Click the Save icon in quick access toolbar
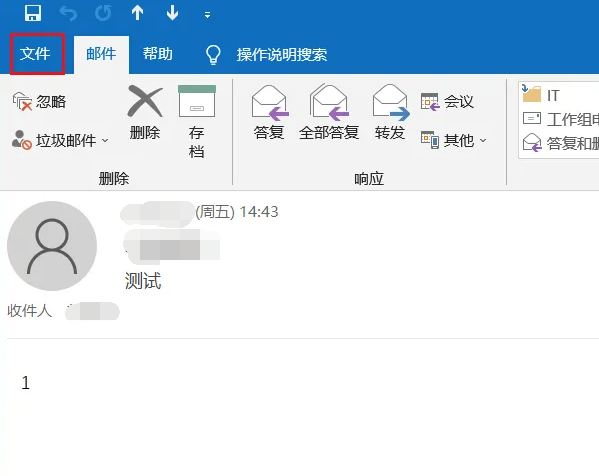 (x=33, y=13)
